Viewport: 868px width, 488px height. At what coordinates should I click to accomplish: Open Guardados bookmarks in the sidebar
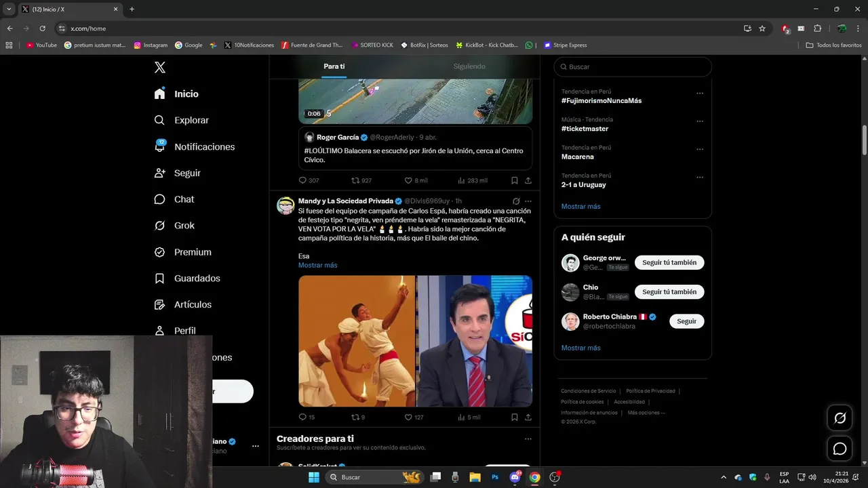(187, 279)
